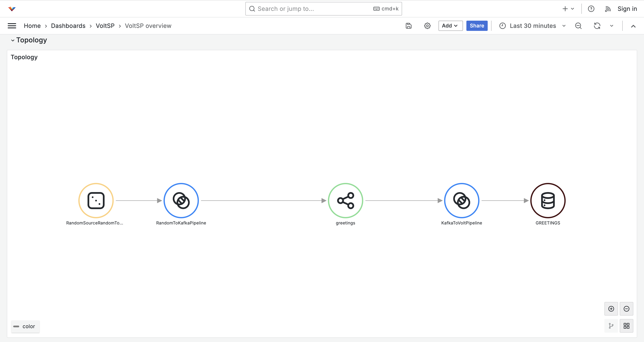Screen dimensions: 644x342
Task: Open dashboard settings gear
Action: click(427, 26)
